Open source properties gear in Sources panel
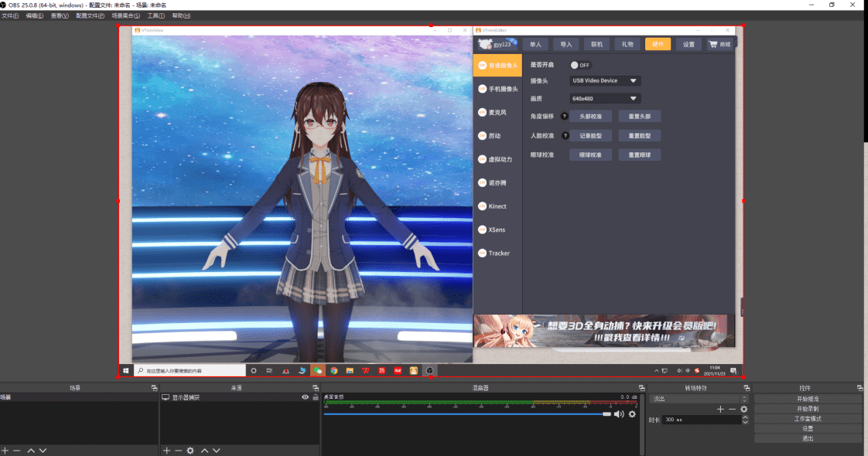 click(x=190, y=451)
